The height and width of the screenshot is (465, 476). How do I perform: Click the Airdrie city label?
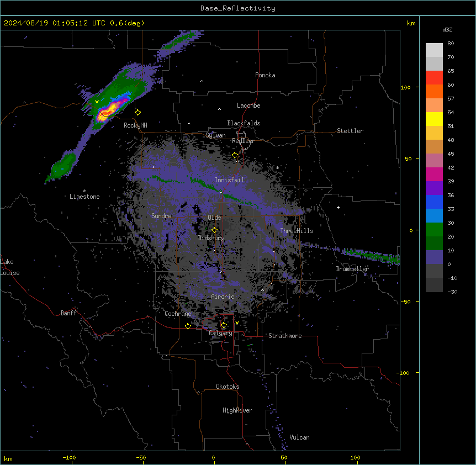(x=223, y=297)
